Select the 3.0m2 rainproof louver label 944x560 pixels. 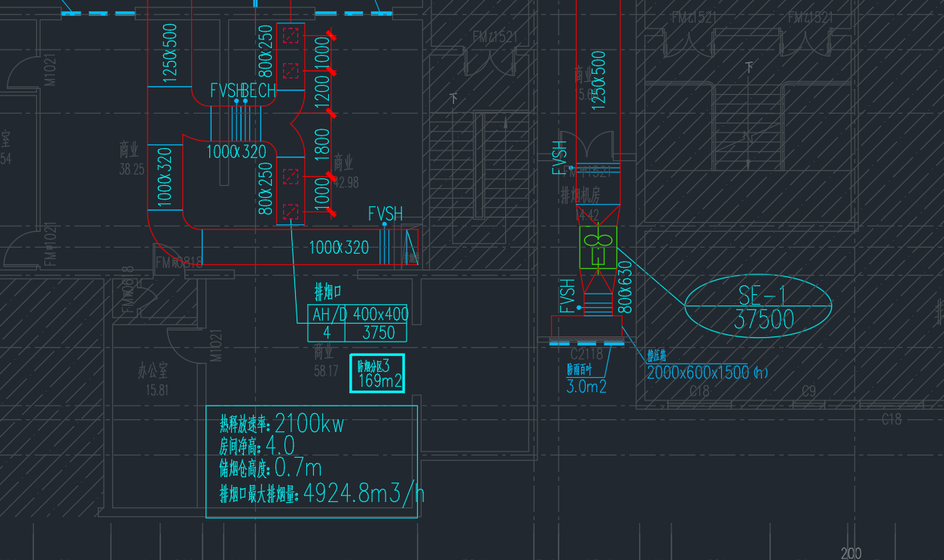(586, 387)
